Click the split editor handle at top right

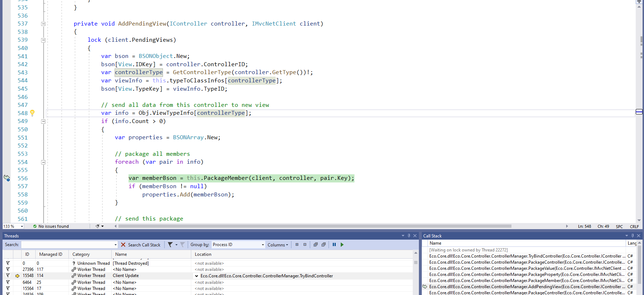(639, 1)
